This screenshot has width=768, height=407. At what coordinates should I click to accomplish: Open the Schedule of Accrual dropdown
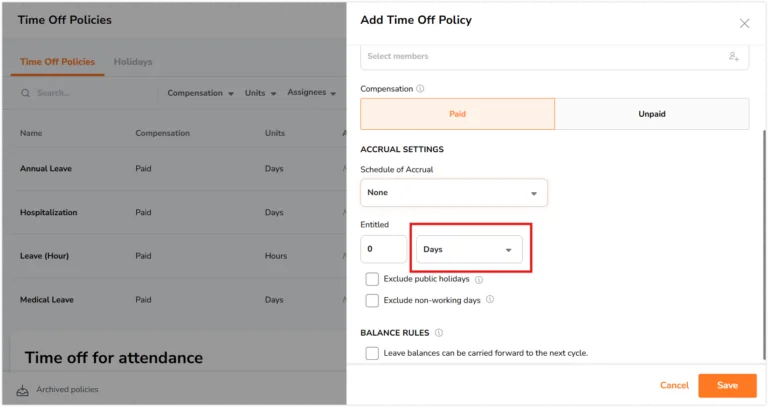click(454, 192)
